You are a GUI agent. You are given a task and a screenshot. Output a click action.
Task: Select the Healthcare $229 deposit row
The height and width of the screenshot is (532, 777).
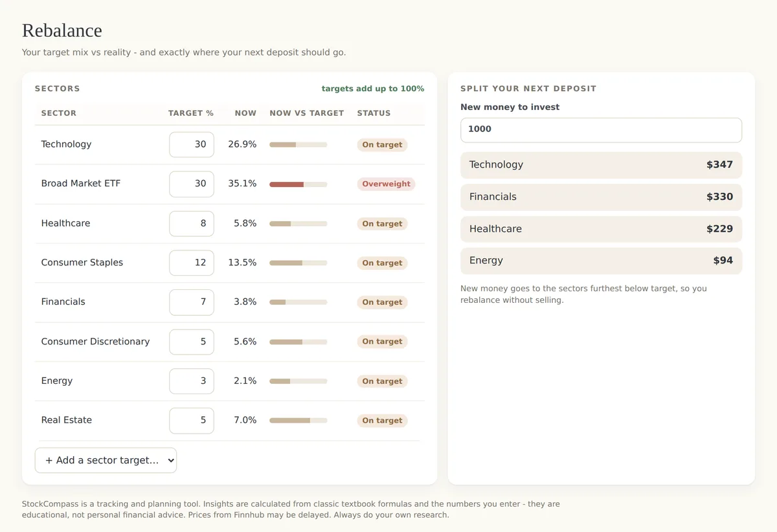(x=601, y=229)
